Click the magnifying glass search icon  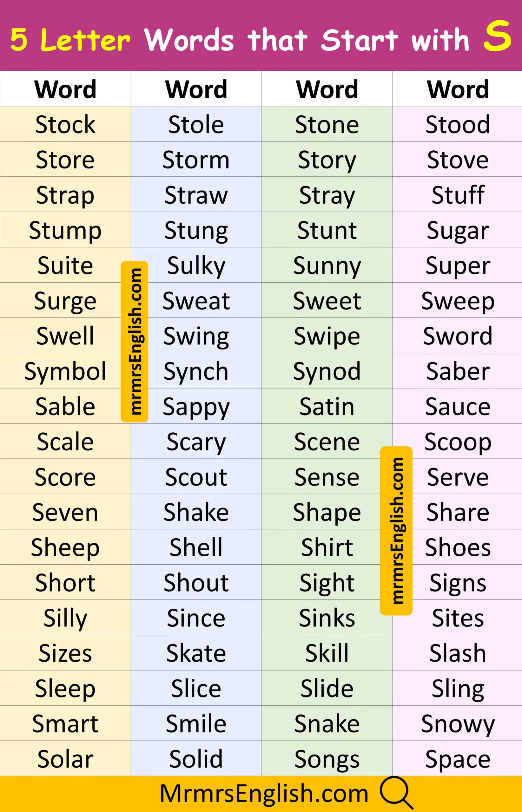pos(396,793)
